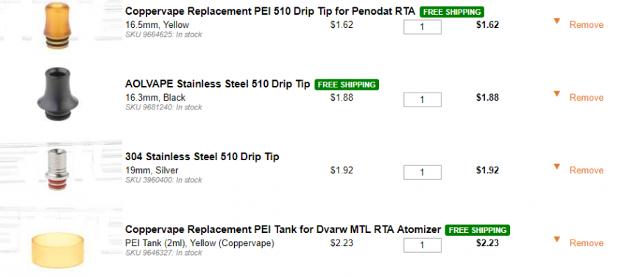Remove the Coppervape PEI 510 Drip Tip

[587, 25]
